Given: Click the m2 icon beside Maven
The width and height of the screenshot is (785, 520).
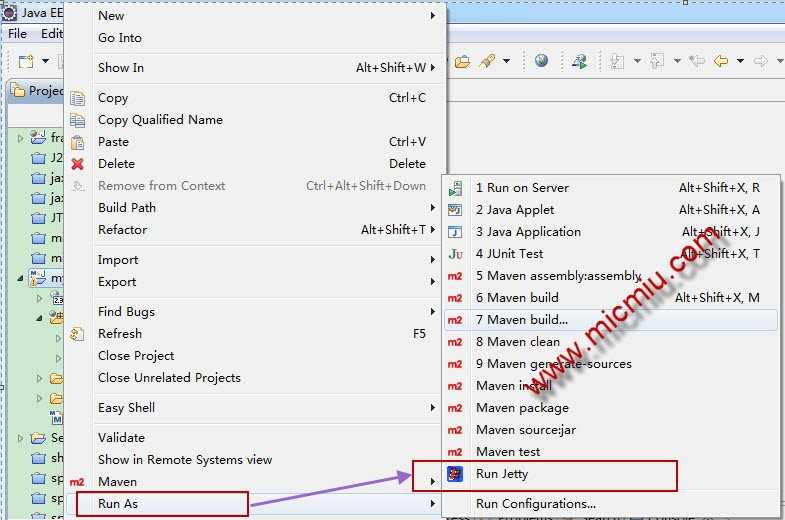Looking at the screenshot, I should [x=77, y=482].
